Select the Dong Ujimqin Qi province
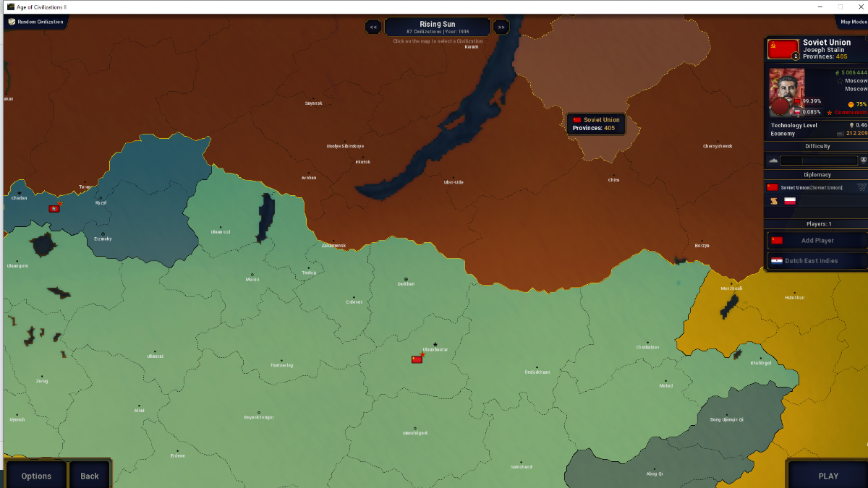The image size is (868, 488). coord(726,419)
